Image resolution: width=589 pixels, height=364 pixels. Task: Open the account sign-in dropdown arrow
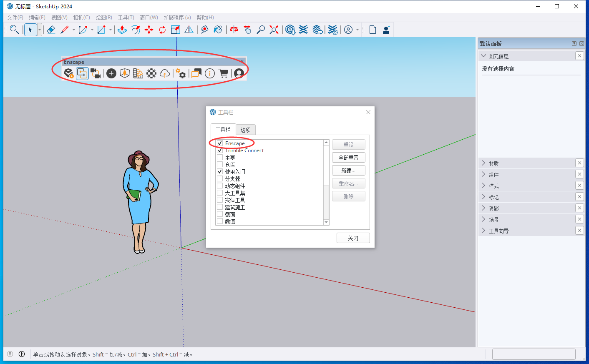coord(357,30)
